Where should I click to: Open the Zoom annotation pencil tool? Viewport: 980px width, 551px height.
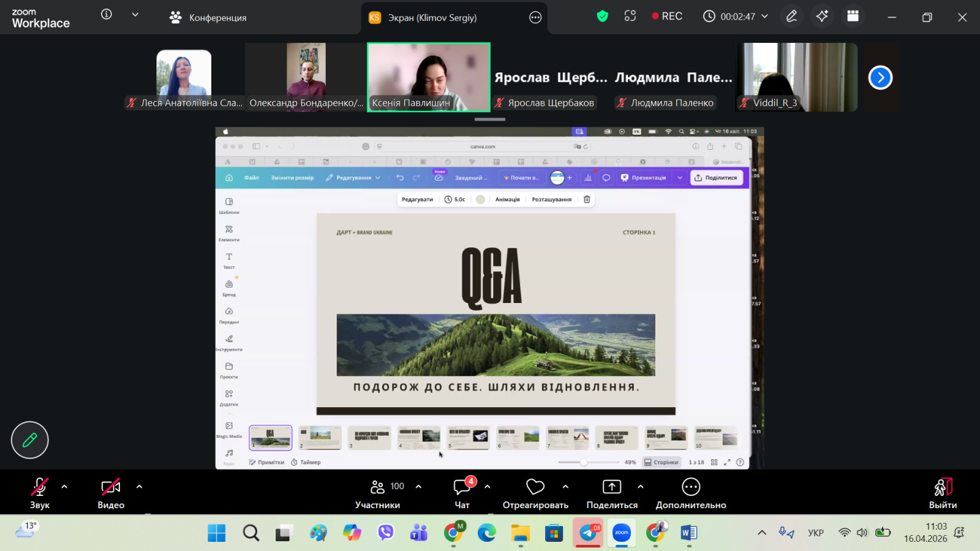(x=791, y=17)
